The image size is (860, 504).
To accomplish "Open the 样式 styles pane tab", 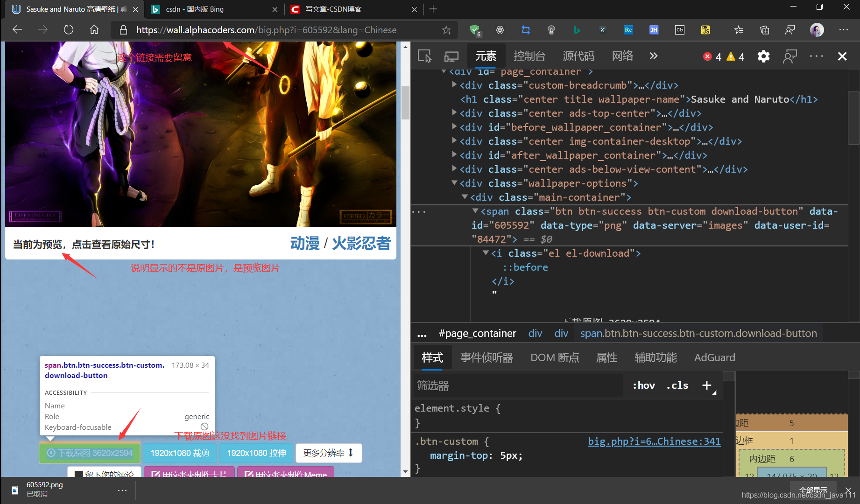I will [x=432, y=357].
